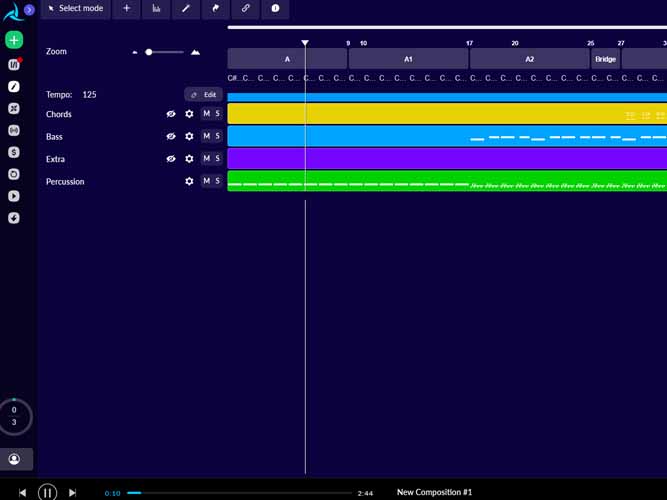Screen dimensions: 667x500
Task: Open settings gear for Percussion track
Action: coord(189,181)
